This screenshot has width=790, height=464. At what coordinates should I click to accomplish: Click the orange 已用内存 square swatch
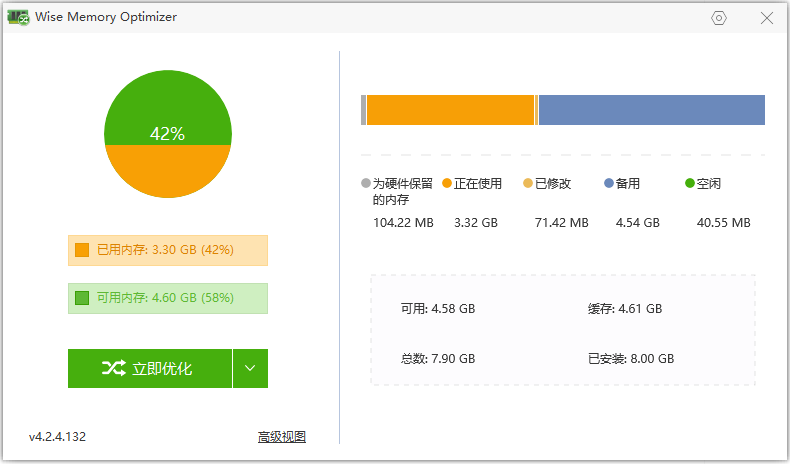coord(82,250)
